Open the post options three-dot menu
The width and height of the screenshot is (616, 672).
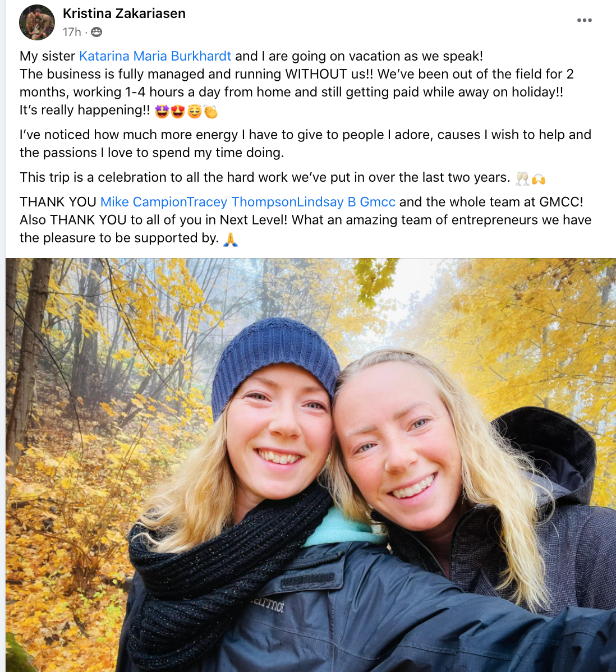(584, 20)
